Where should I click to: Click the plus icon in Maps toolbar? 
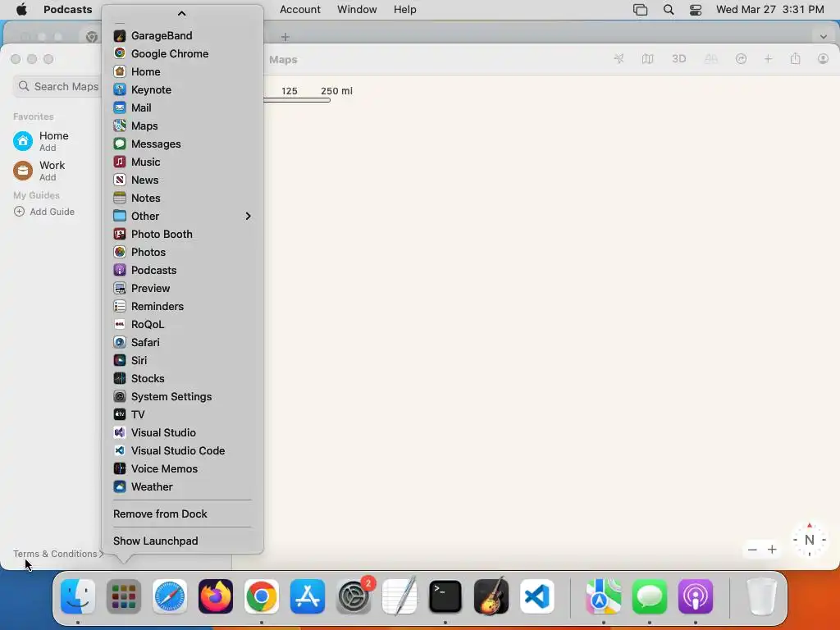(x=768, y=59)
